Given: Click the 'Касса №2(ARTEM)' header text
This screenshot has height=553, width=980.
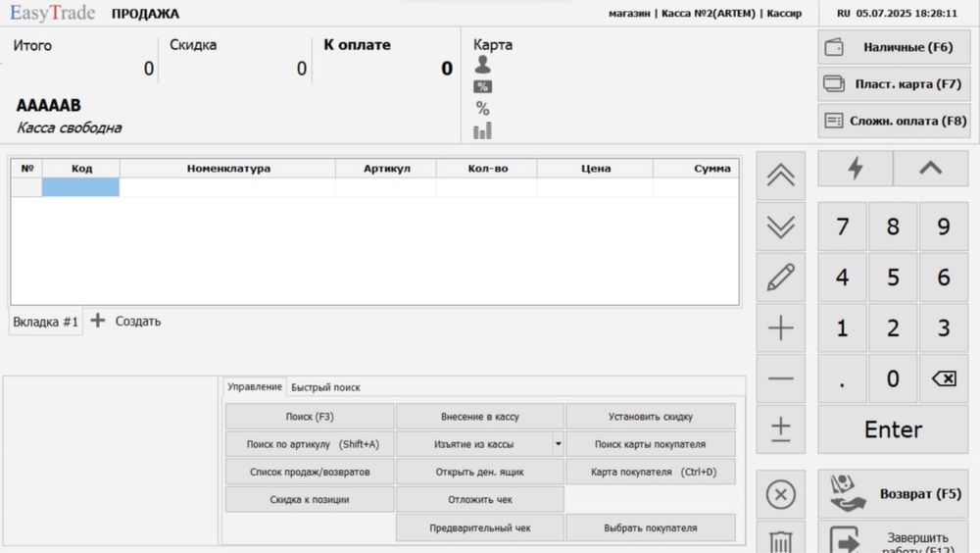Looking at the screenshot, I should [x=709, y=13].
